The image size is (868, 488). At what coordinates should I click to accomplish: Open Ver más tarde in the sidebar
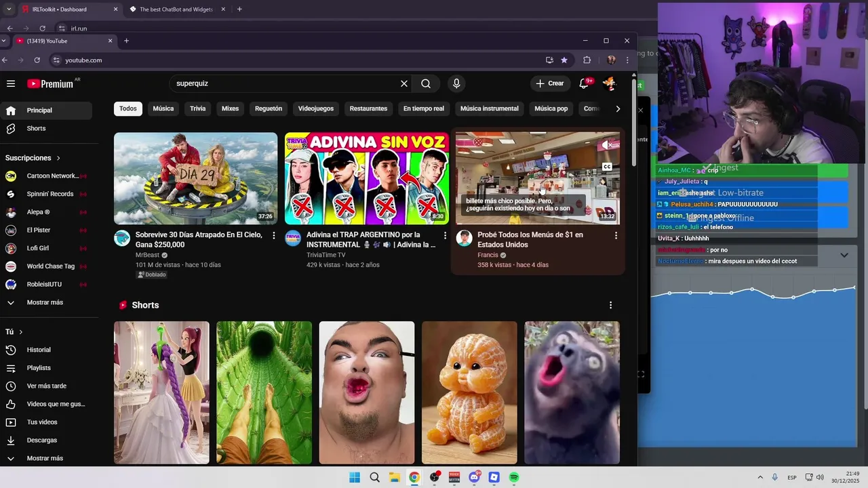(x=46, y=386)
